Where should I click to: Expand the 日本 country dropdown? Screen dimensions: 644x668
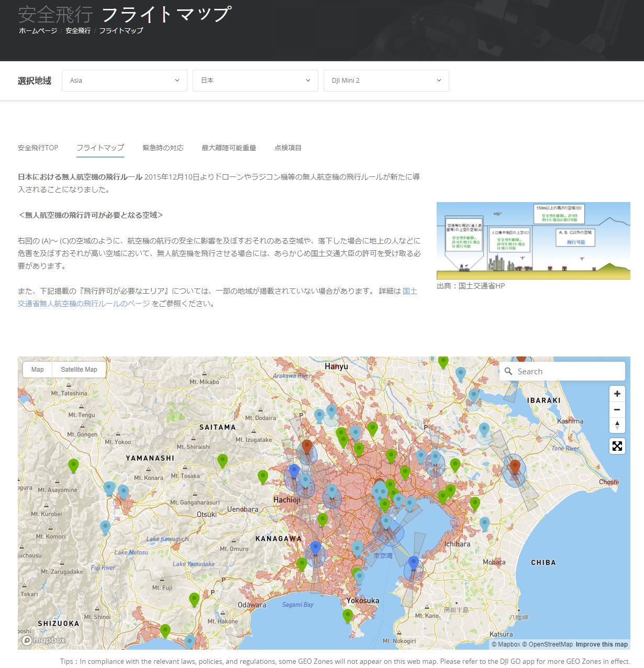256,81
